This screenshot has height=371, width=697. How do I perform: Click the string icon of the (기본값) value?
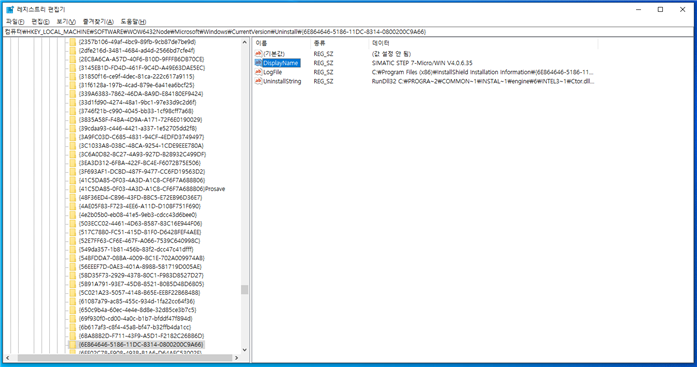click(x=258, y=54)
